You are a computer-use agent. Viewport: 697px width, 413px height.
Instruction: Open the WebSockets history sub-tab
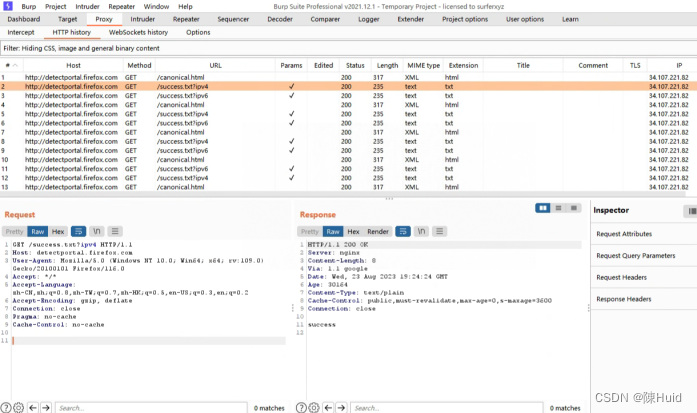point(138,32)
